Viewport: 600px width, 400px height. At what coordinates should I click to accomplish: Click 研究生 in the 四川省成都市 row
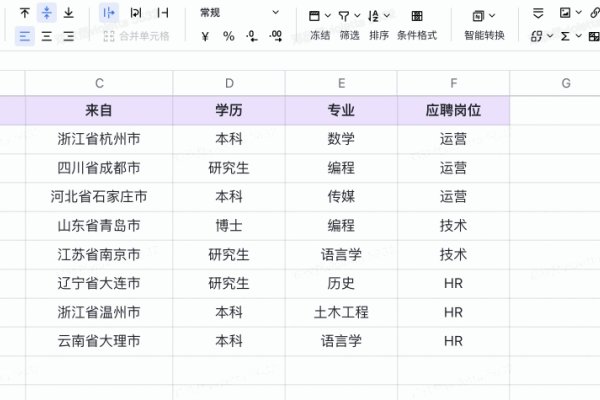[x=229, y=168]
